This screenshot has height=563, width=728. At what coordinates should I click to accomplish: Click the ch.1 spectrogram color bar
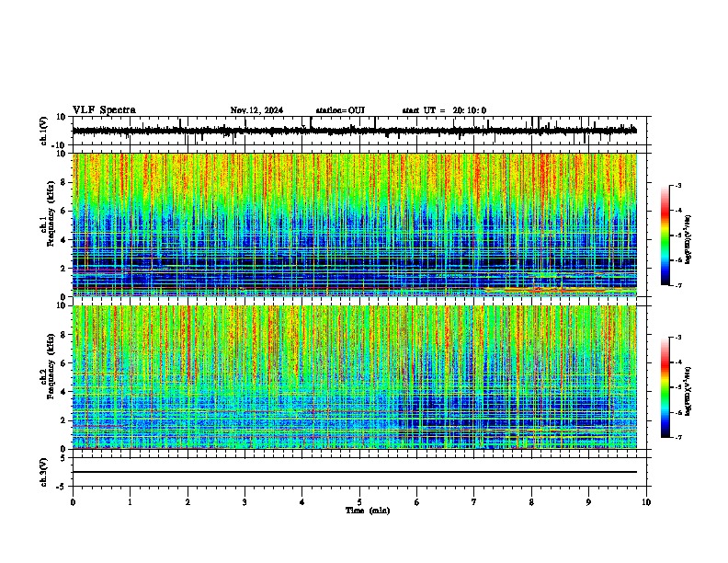tap(665, 236)
